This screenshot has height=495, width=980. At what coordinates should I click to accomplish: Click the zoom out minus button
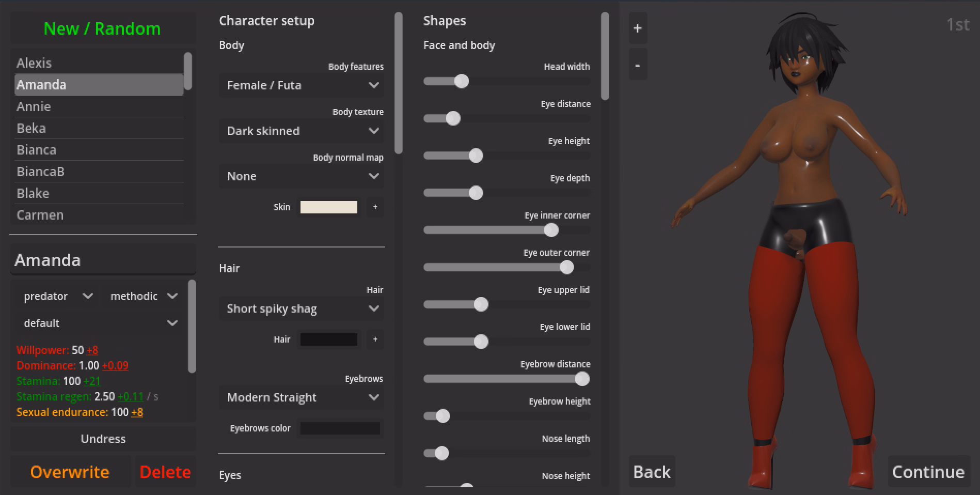(638, 66)
